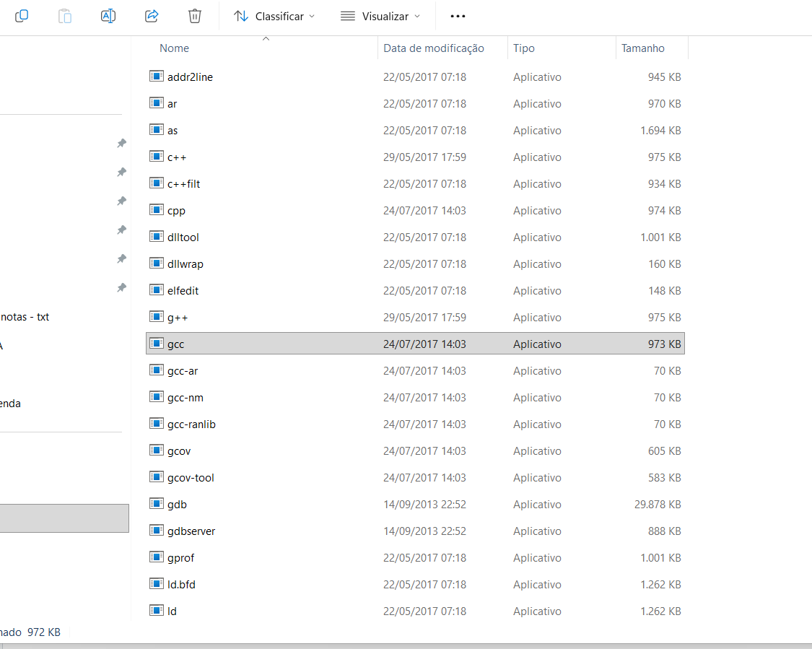Click the Delete trash icon
Image resolution: width=812 pixels, height=649 pixels.
pyautogui.click(x=195, y=16)
